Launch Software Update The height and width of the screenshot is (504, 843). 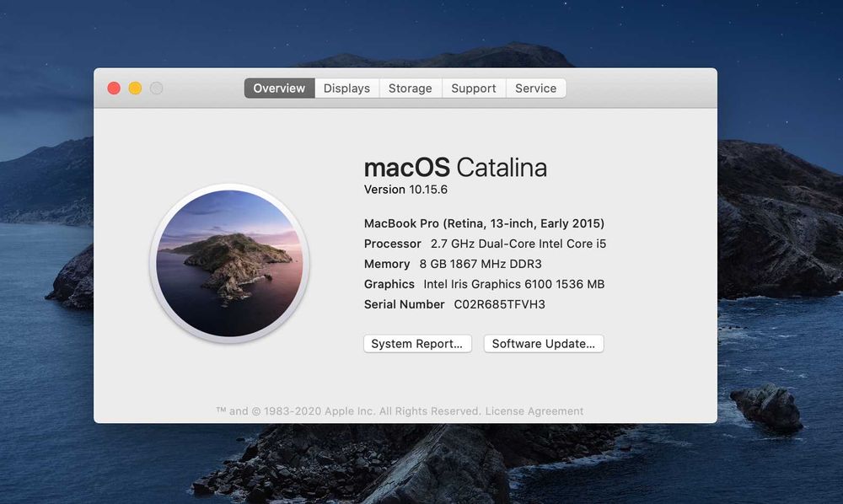(544, 344)
